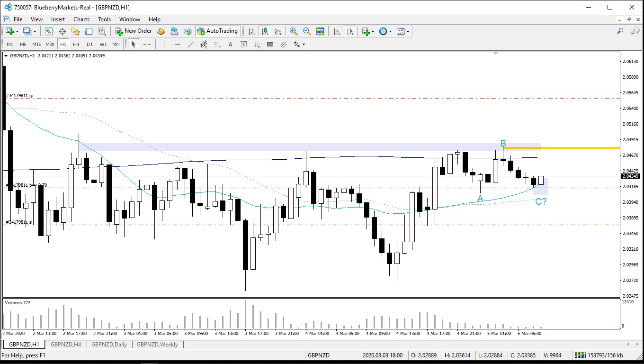The height and width of the screenshot is (364, 644).
Task: Select the M15 timeframe
Action: 36,44
